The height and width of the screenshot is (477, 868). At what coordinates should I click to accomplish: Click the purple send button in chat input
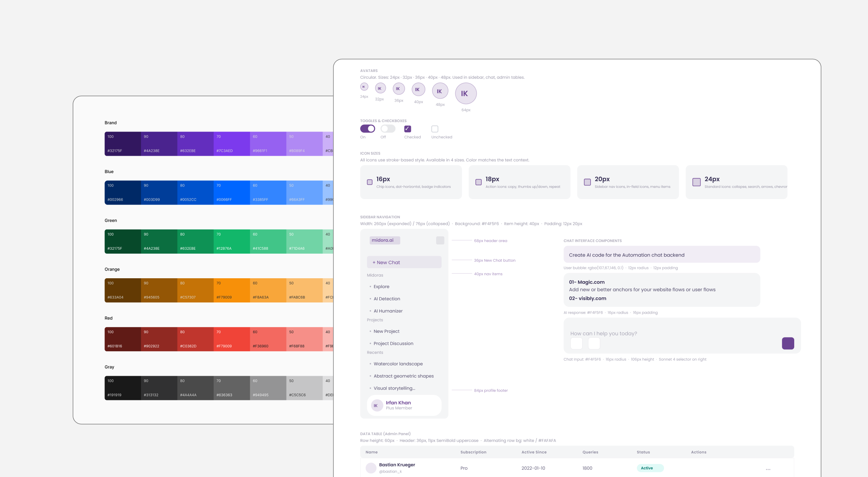[788, 343]
